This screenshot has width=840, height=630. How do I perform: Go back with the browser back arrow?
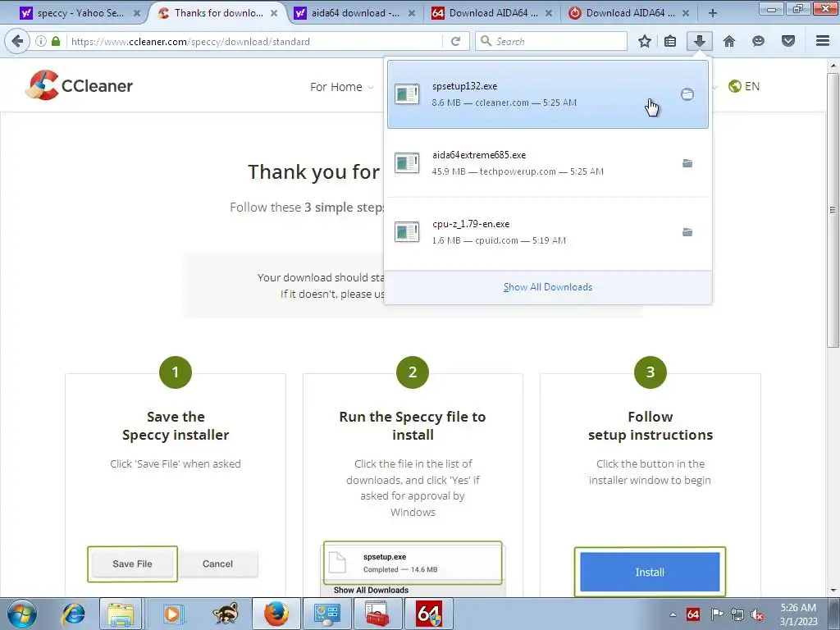pyautogui.click(x=17, y=41)
